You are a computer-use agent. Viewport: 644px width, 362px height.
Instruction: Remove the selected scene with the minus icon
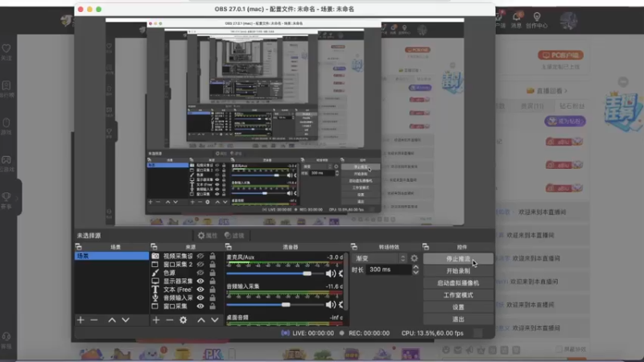point(94,319)
